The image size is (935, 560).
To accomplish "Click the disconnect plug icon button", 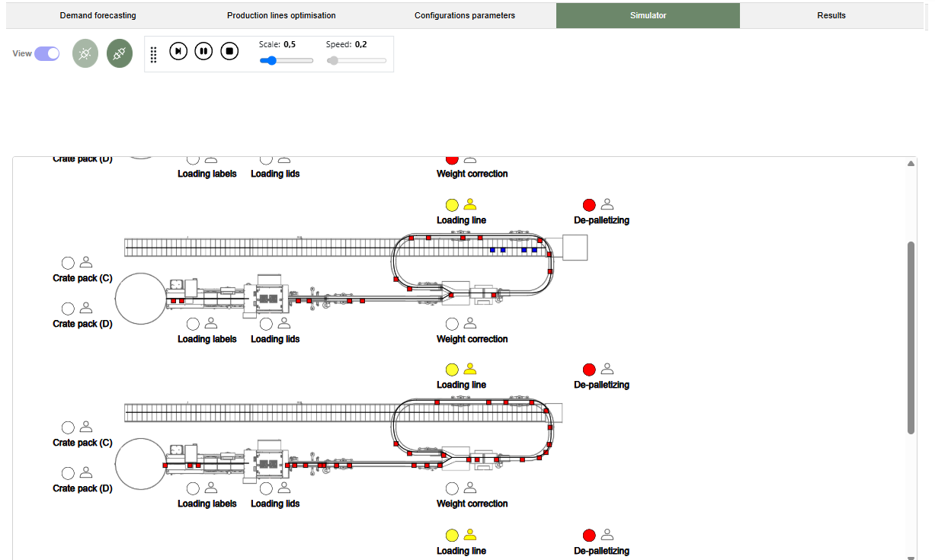I will (x=85, y=53).
